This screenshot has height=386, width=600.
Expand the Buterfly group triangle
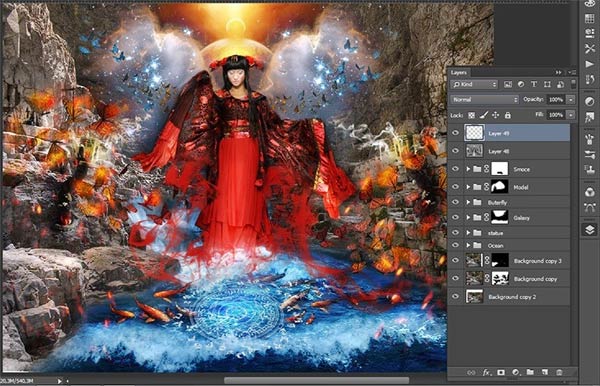468,202
